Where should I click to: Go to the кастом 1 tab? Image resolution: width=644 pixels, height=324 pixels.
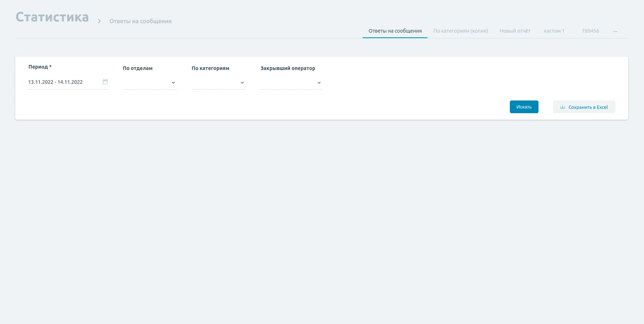tap(554, 31)
